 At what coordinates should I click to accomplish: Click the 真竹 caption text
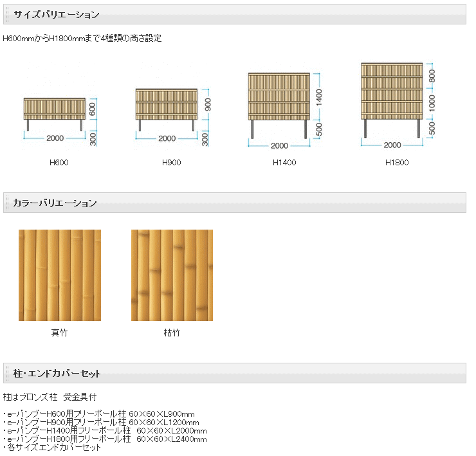(59, 333)
